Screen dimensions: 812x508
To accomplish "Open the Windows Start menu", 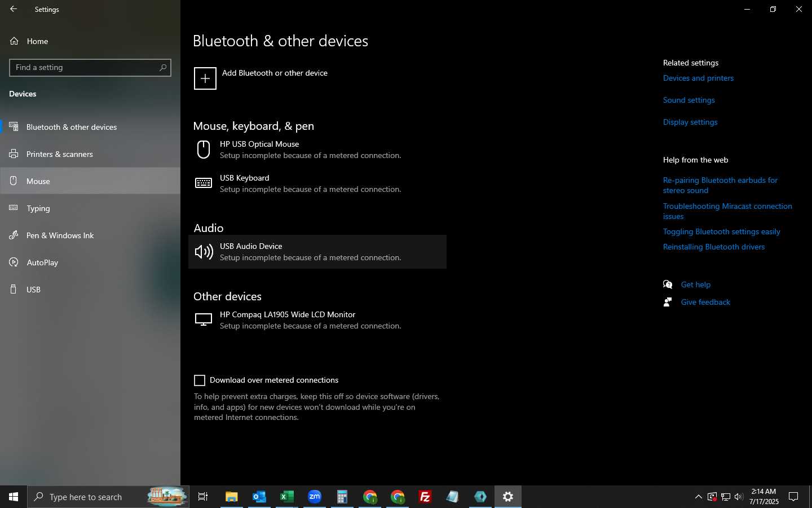I will (x=14, y=497).
